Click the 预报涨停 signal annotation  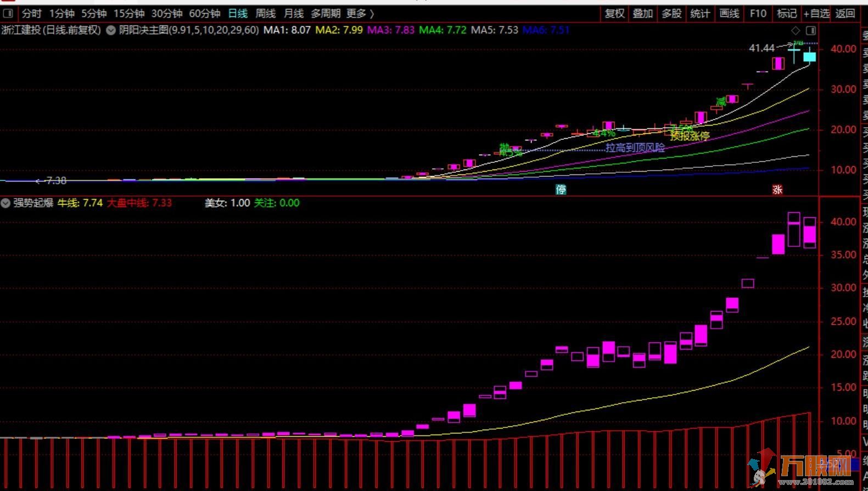point(690,136)
